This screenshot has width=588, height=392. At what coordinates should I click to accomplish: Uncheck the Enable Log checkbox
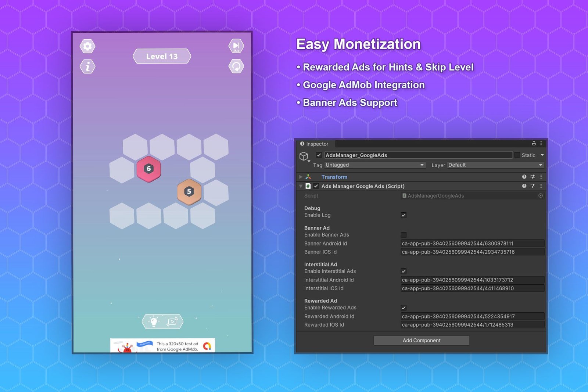pyautogui.click(x=404, y=215)
